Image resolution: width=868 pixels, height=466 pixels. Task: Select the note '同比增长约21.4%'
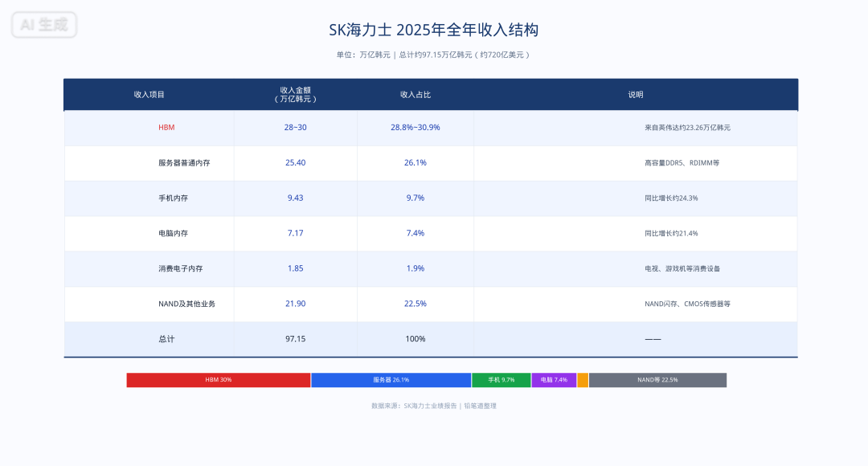click(x=671, y=234)
